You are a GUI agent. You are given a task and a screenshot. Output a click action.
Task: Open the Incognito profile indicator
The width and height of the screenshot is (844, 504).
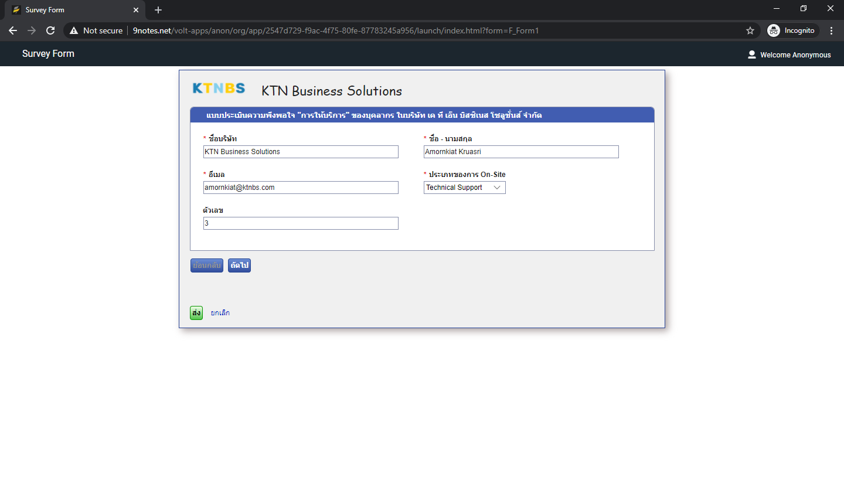coord(792,30)
